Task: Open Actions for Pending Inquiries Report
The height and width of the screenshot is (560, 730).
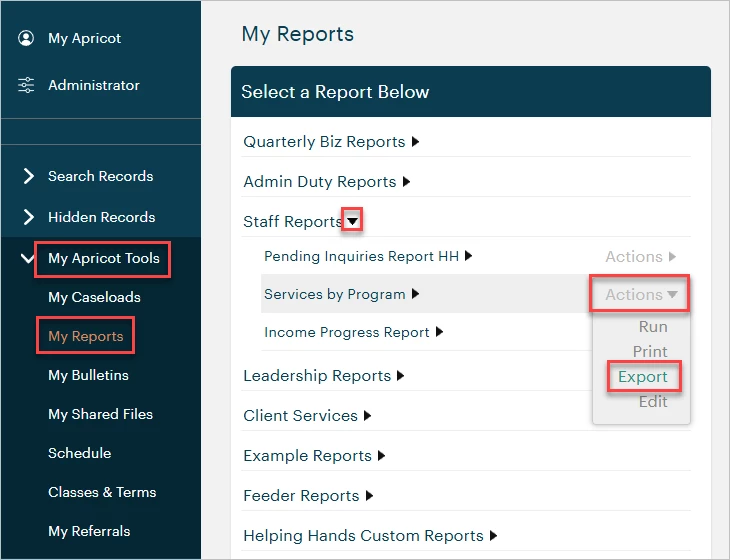Action: (x=641, y=256)
